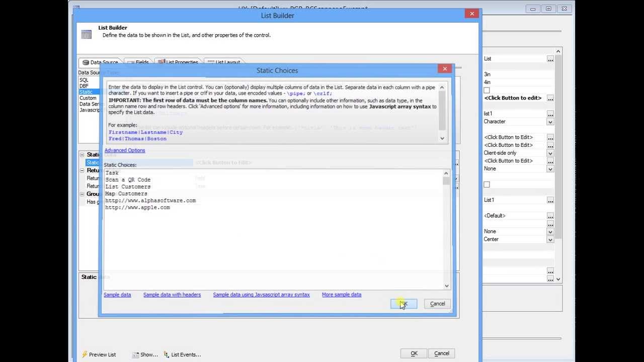Open the Client-side only dropdown
This screenshot has height=362, width=644.
[x=550, y=153]
